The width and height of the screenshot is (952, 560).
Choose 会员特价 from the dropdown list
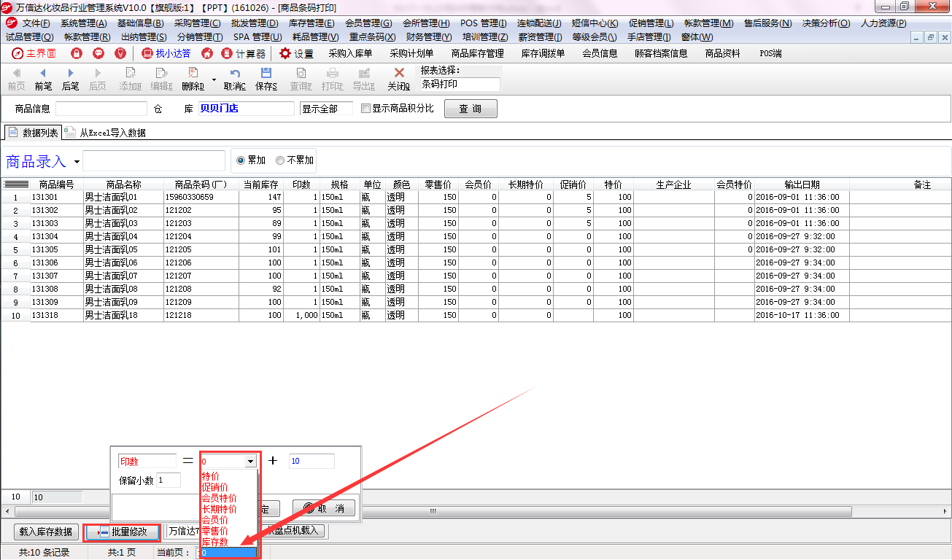pos(219,498)
